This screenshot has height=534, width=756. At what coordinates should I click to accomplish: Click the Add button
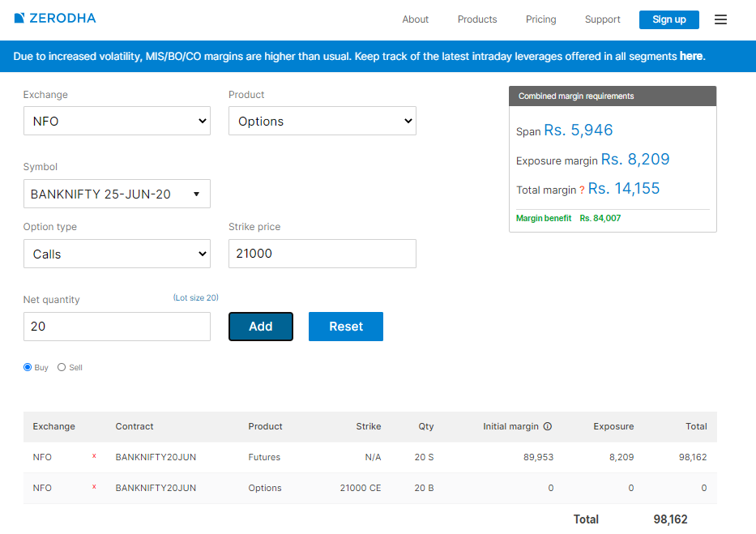pyautogui.click(x=260, y=327)
